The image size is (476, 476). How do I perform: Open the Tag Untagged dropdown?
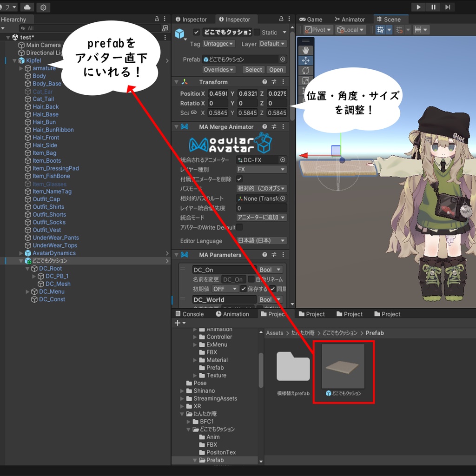coord(218,44)
